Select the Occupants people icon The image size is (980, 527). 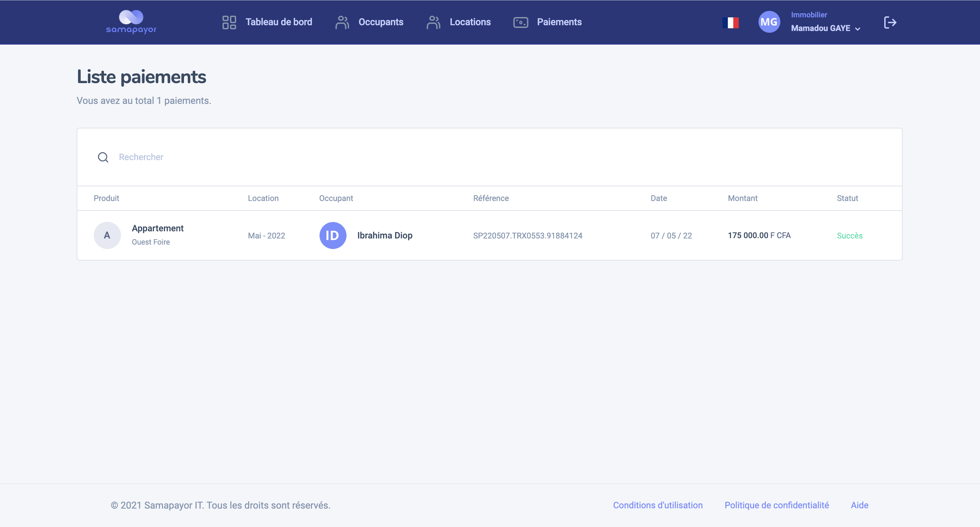pyautogui.click(x=342, y=22)
